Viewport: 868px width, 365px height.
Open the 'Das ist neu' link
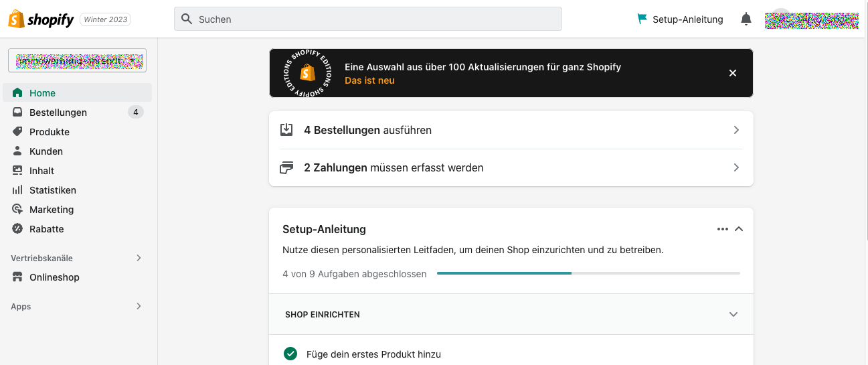(369, 80)
